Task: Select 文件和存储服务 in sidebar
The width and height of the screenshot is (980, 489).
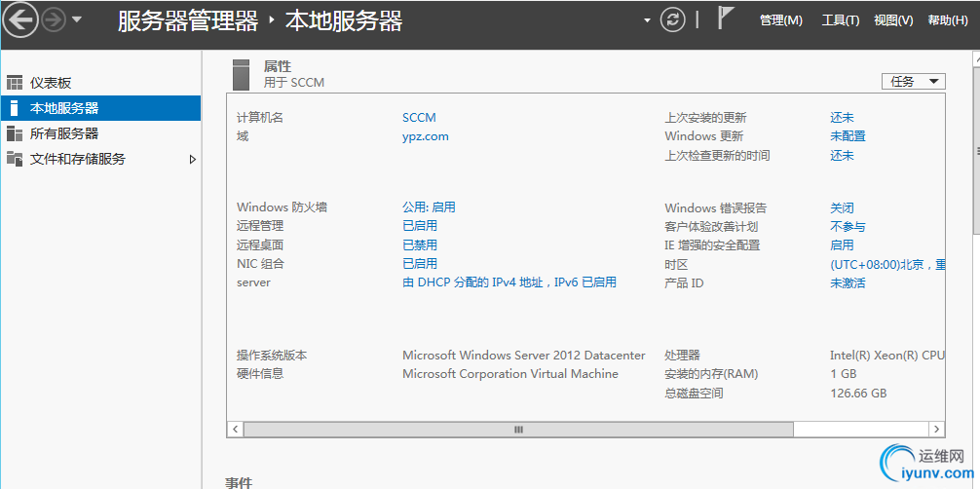Action: pyautogui.click(x=101, y=159)
